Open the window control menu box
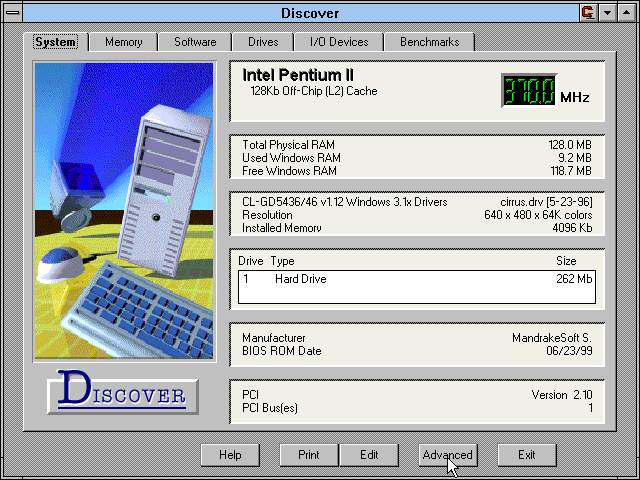Screen dimensions: 640x480 point(13,13)
